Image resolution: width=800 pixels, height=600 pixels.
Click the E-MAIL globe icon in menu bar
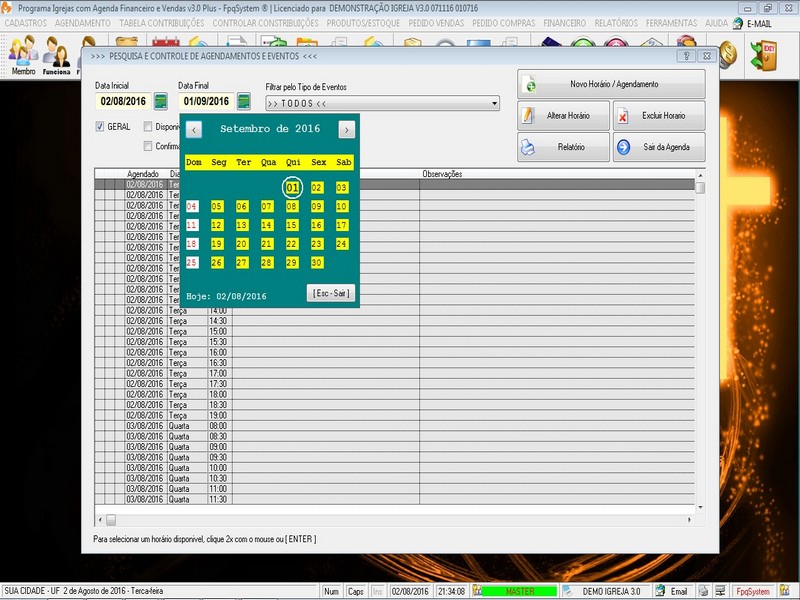pos(738,23)
